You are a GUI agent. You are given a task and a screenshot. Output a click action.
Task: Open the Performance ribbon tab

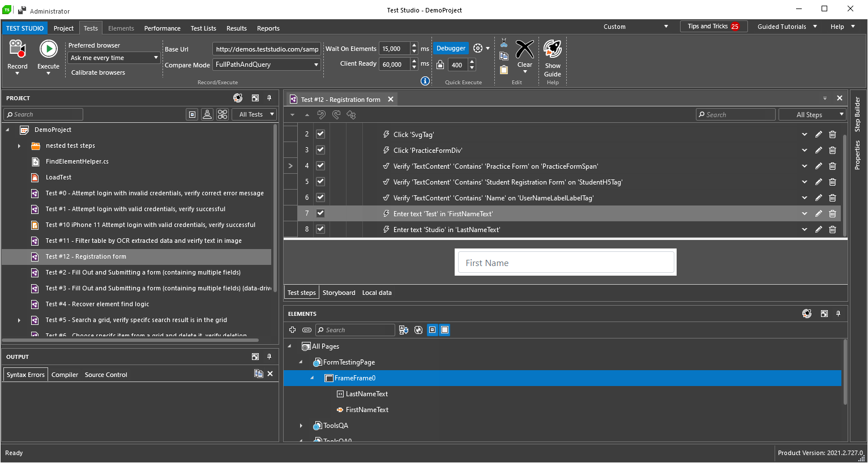(163, 28)
